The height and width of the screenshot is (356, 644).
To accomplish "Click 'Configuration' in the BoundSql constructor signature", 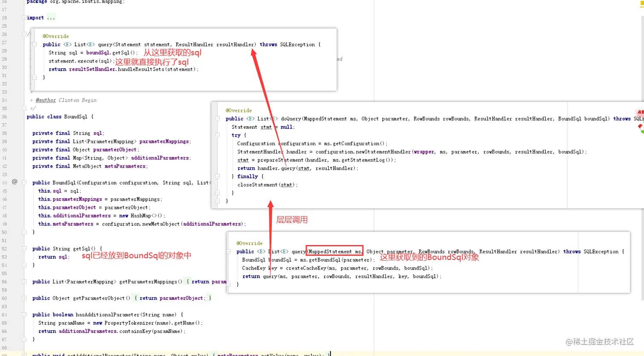I will [98, 182].
